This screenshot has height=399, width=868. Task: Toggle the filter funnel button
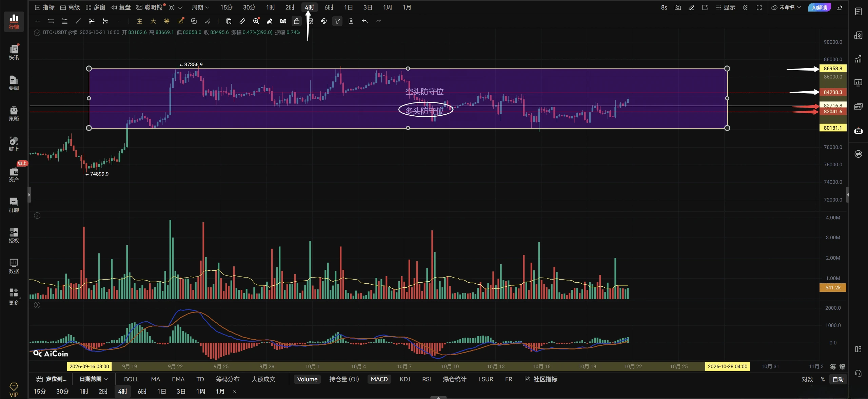point(337,21)
